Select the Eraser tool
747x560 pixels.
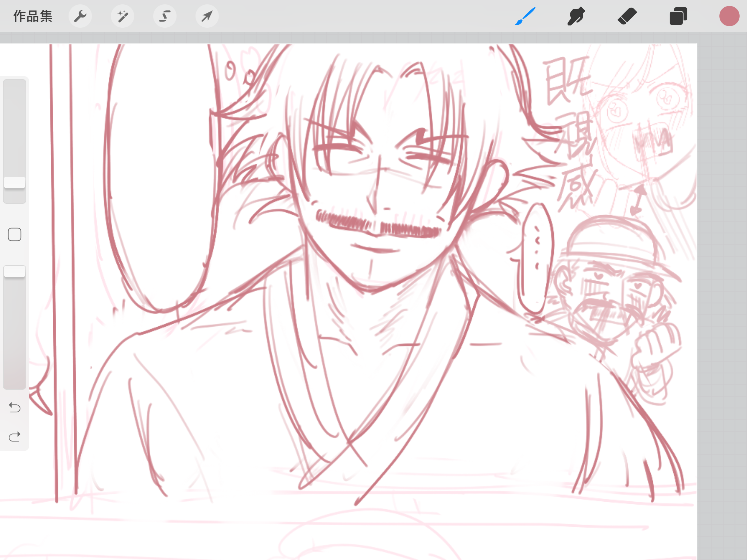tap(627, 16)
